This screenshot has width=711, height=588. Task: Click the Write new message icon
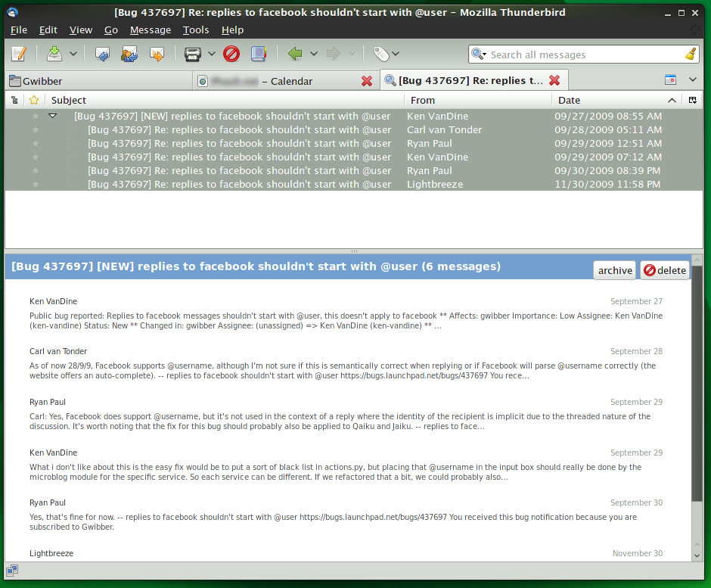coord(19,54)
